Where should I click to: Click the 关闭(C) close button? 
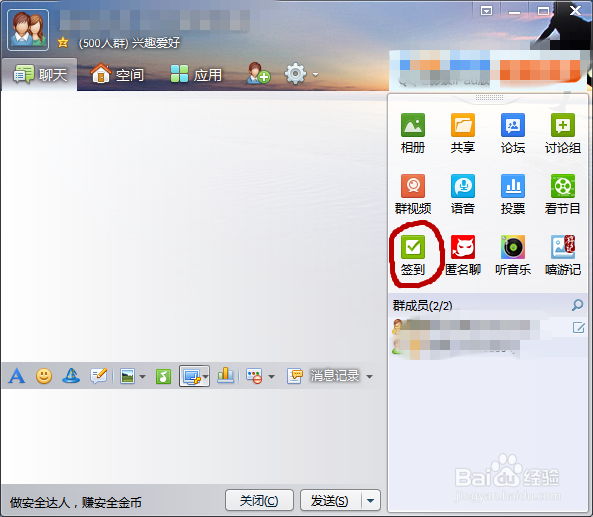click(259, 501)
